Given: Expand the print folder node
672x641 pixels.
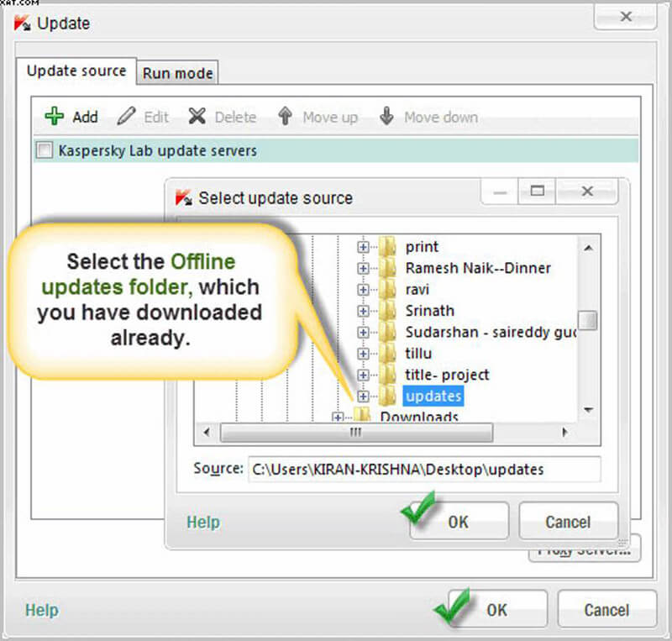Looking at the screenshot, I should [363, 247].
